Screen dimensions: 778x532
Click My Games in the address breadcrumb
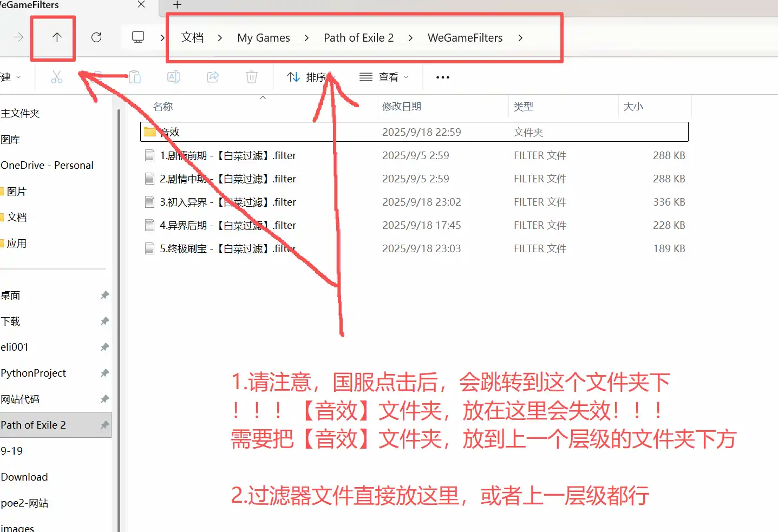(x=264, y=38)
